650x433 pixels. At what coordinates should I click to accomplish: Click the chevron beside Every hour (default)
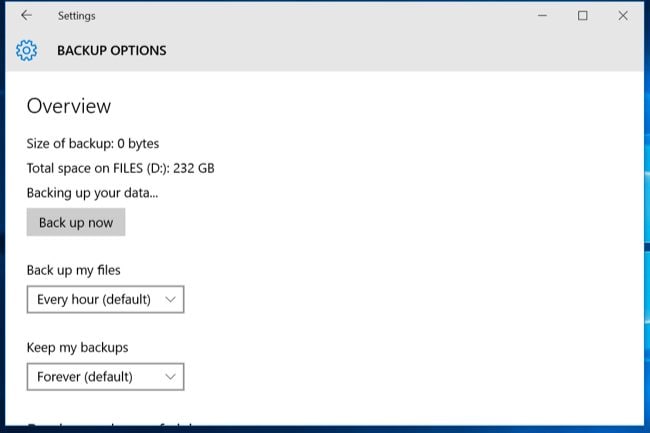[x=170, y=299]
